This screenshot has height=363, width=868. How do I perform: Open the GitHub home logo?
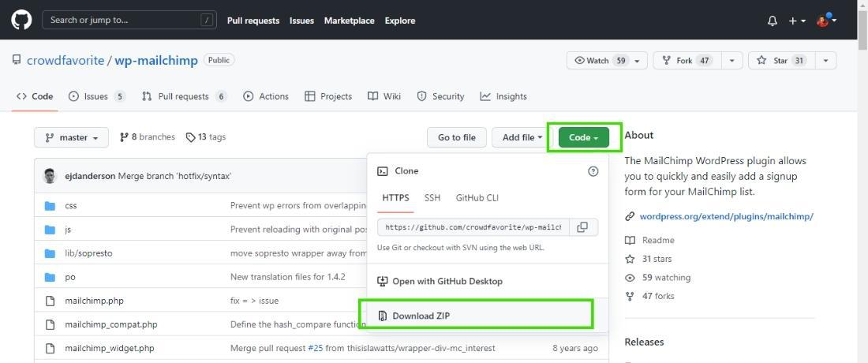[x=21, y=20]
